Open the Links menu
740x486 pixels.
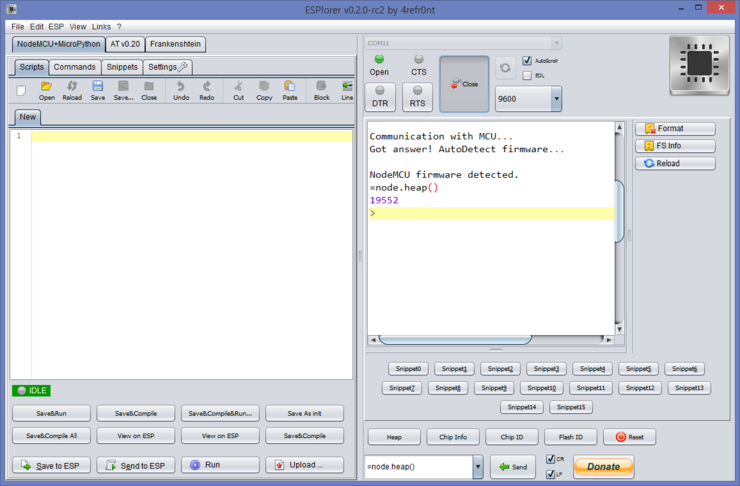coord(101,27)
